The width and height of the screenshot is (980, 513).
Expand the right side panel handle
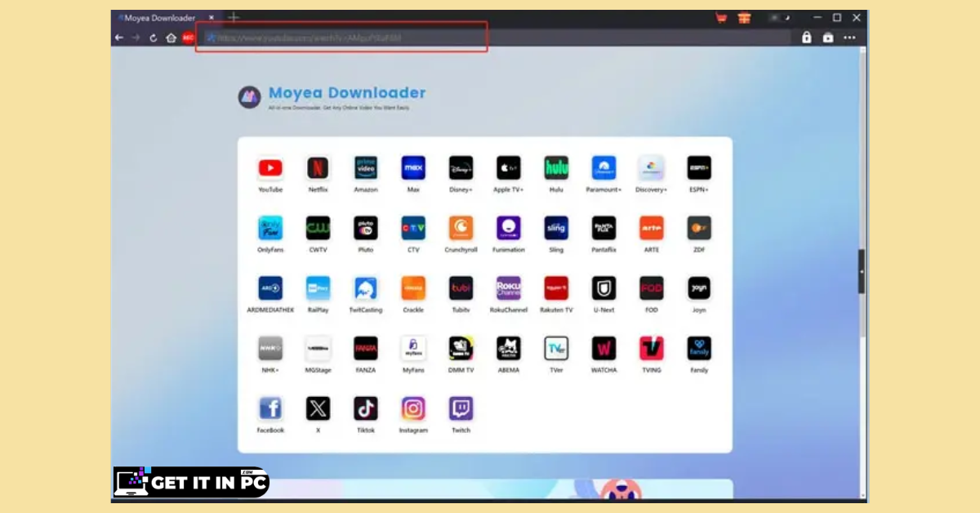coord(862,272)
